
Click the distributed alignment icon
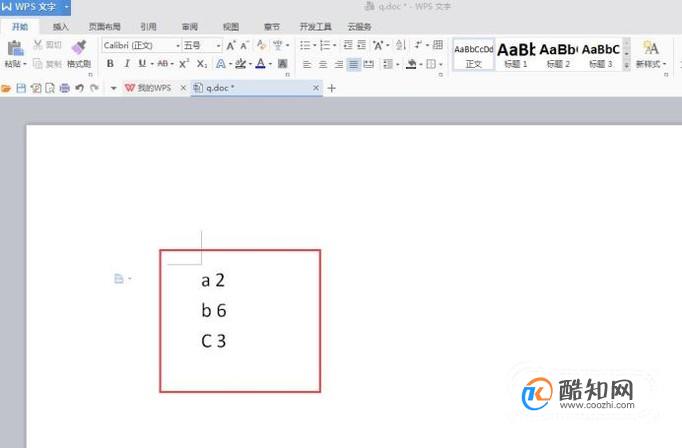(369, 64)
